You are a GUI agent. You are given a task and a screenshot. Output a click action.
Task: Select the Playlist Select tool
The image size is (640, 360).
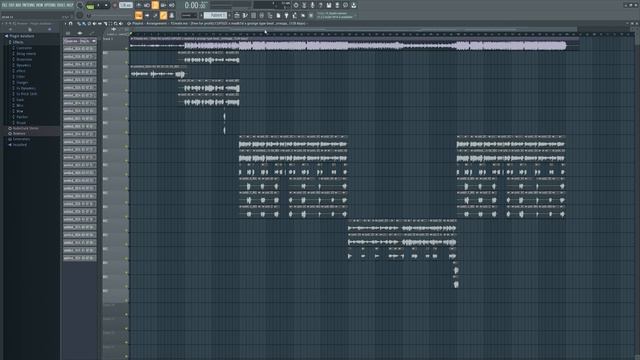110,24
